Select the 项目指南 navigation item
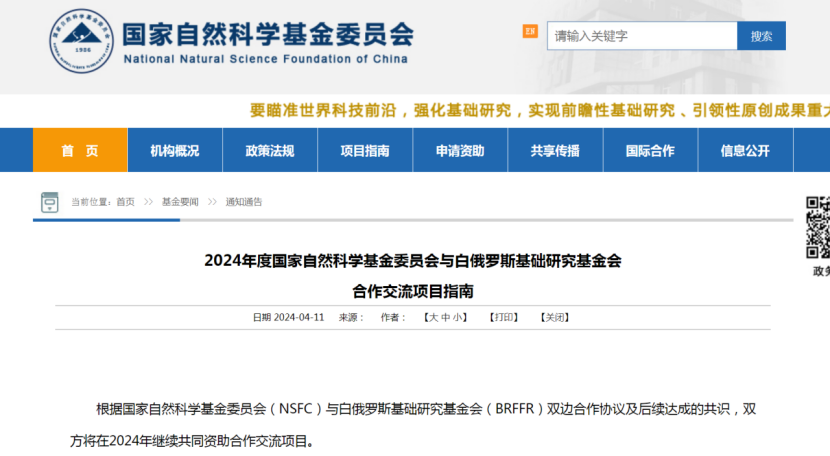Image resolution: width=830 pixels, height=456 pixels. coord(365,151)
